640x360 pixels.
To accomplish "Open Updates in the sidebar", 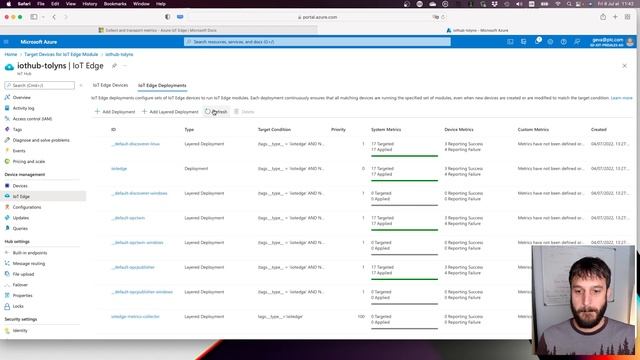I will (x=21, y=218).
